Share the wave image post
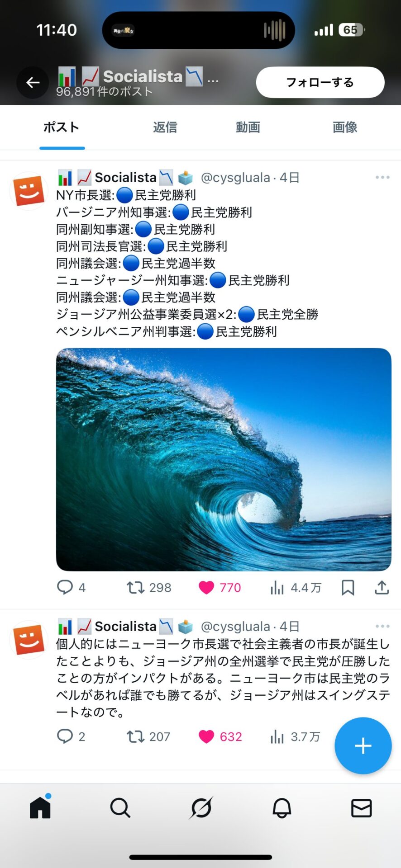The image size is (401, 868). [x=382, y=587]
